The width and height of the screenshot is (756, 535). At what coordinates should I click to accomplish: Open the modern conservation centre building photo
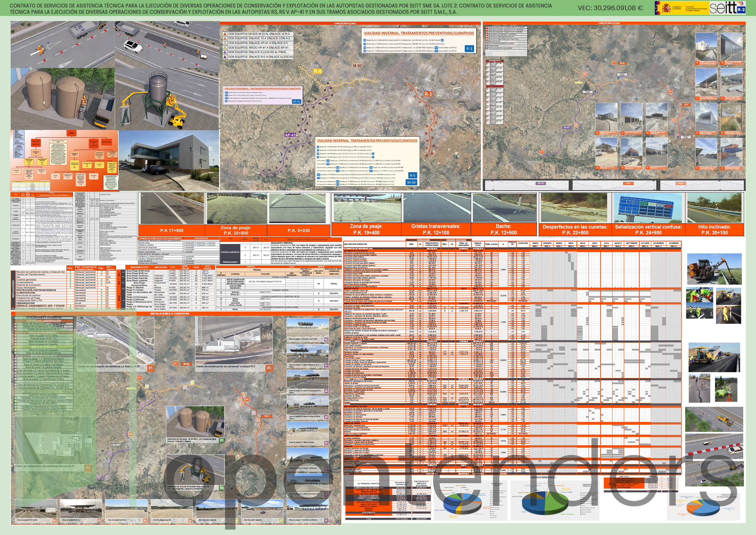point(169,161)
